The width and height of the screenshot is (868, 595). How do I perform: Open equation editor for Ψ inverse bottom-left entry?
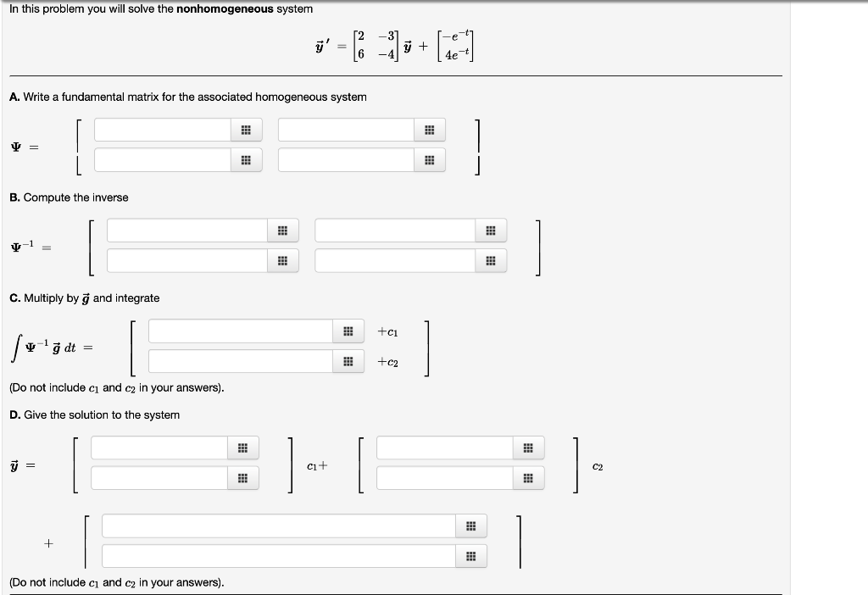coord(282,260)
